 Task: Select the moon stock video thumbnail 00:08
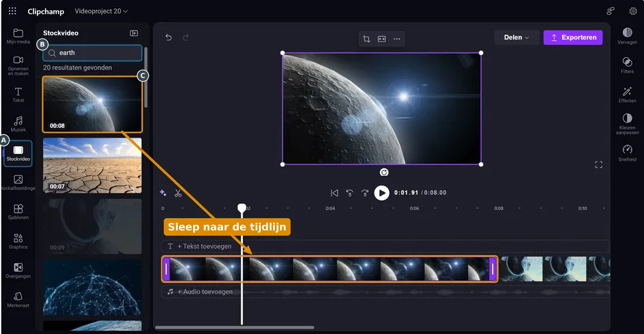click(x=92, y=105)
